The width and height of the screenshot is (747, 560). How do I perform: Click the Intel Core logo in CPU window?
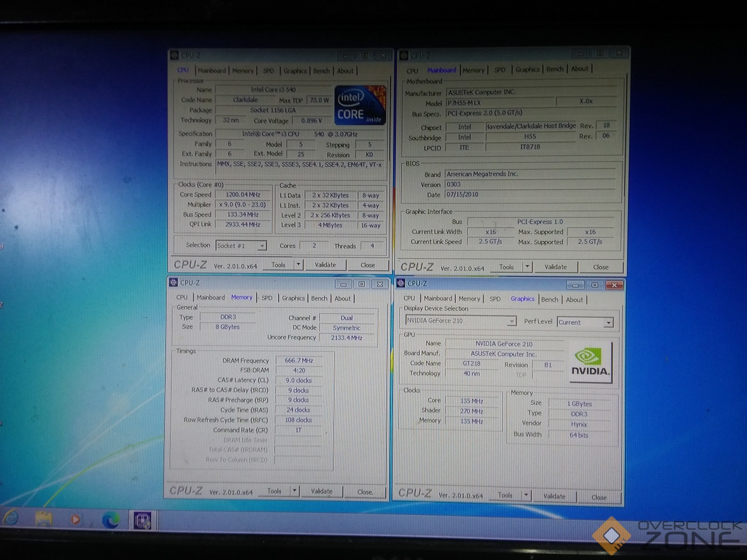pos(360,105)
